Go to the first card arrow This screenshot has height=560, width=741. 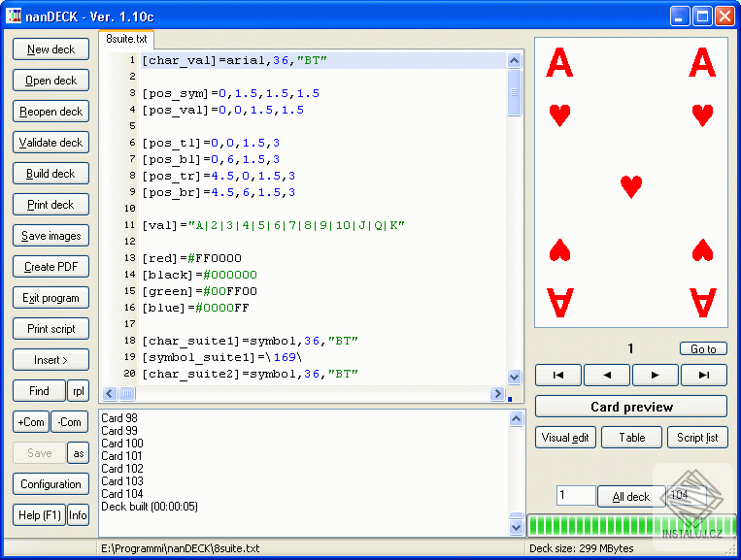pos(558,375)
